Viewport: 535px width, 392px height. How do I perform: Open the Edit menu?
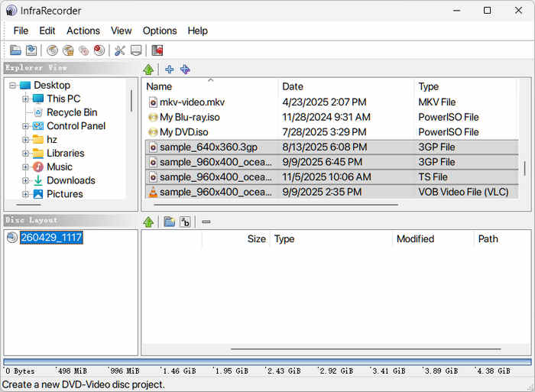click(47, 31)
